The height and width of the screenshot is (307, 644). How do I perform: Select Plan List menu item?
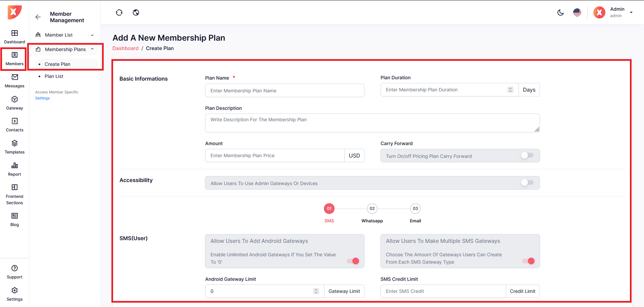(54, 76)
